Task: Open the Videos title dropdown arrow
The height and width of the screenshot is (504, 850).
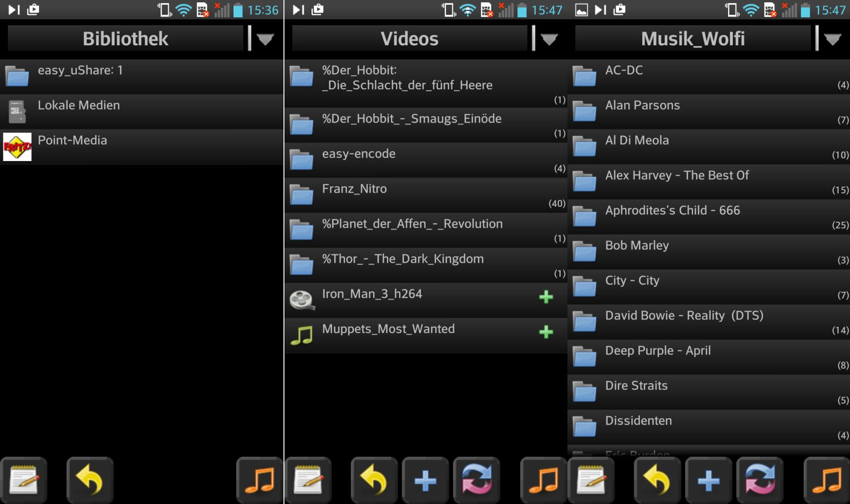Action: (549, 39)
